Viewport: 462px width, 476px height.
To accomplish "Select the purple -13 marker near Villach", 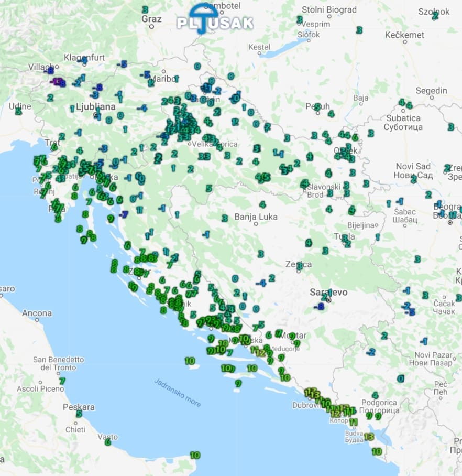I will pos(56,81).
